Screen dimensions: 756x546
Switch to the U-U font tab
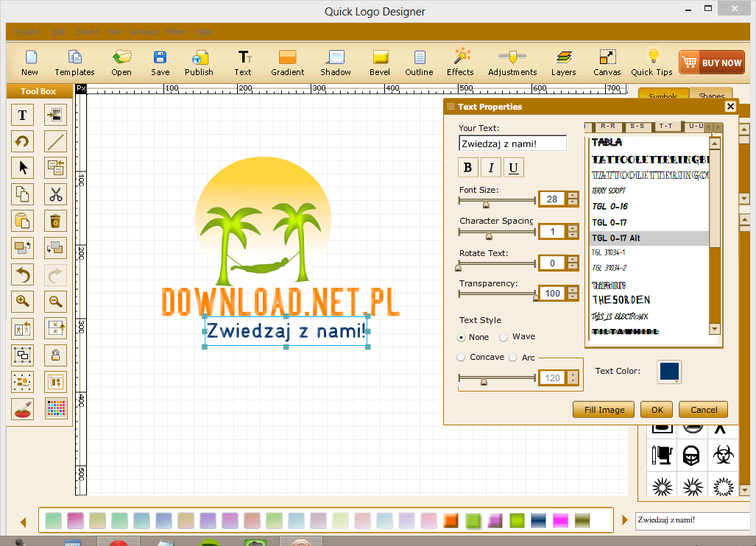[696, 125]
